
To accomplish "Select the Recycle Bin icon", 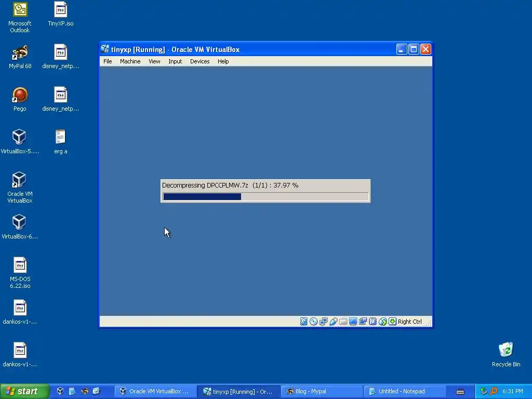I will pos(506,355).
